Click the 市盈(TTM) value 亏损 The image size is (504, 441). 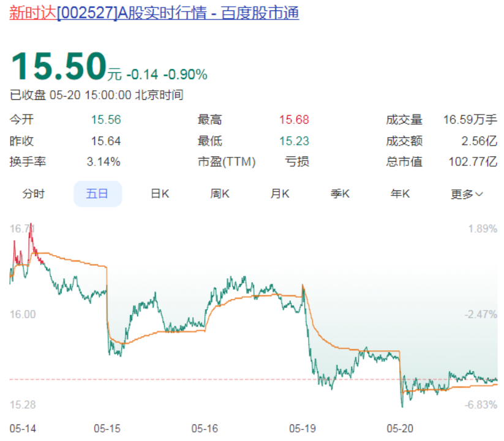pos(297,161)
